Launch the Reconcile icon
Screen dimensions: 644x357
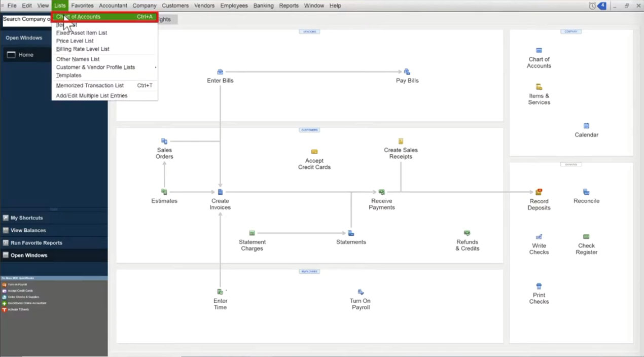586,192
